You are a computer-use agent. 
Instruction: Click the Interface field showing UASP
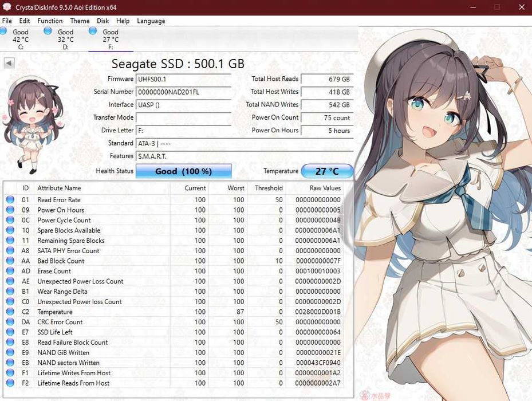pyautogui.click(x=184, y=105)
